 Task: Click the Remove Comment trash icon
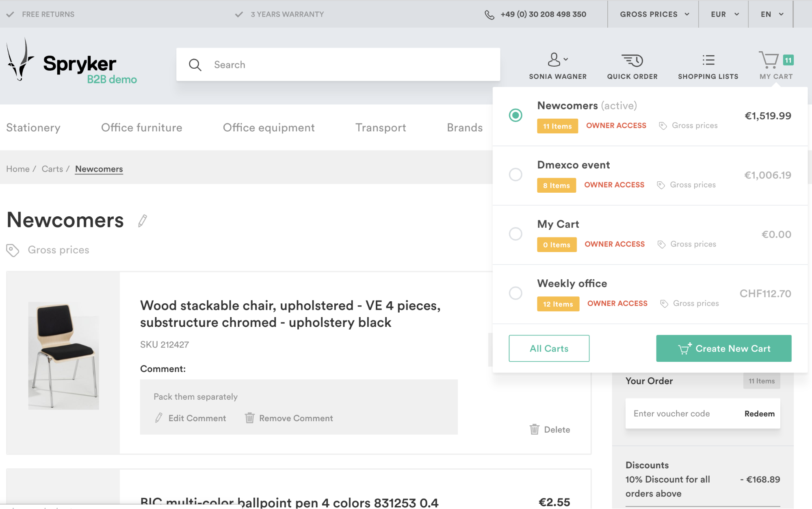click(x=249, y=418)
